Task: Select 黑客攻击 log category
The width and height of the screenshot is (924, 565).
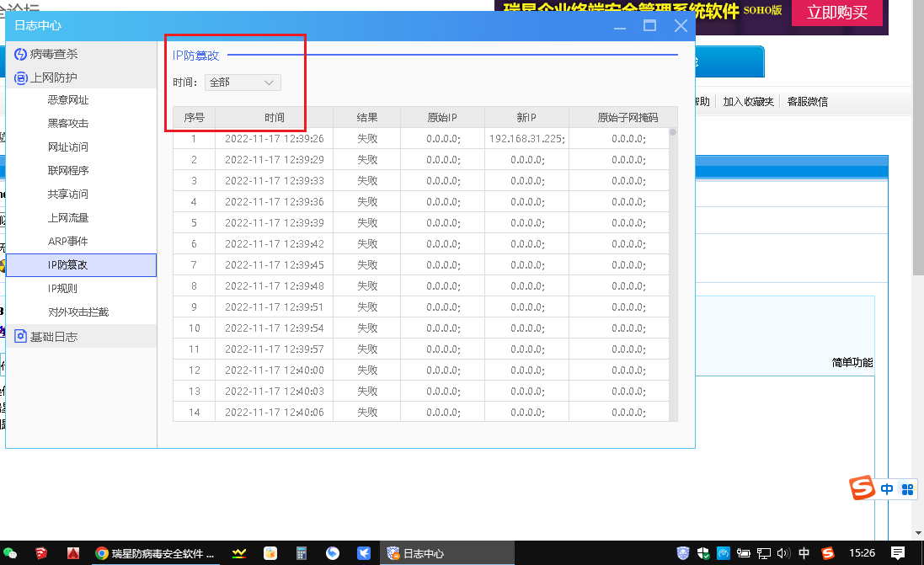Action: pyautogui.click(x=68, y=124)
